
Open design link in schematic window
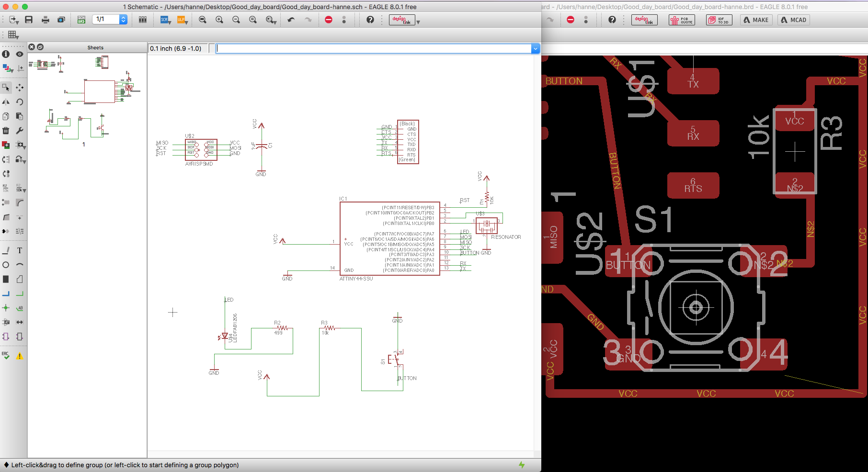click(401, 20)
